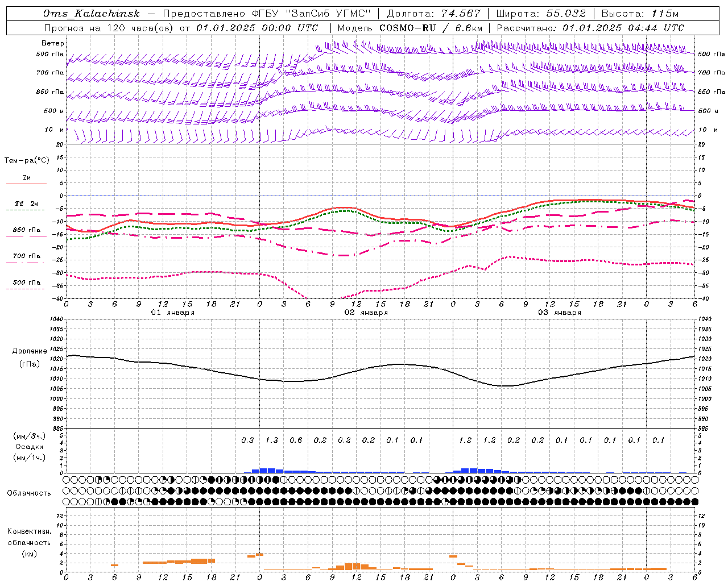This screenshot has height=582, width=728.
Task: Click the Давление pressure panel label
Action: (30, 351)
